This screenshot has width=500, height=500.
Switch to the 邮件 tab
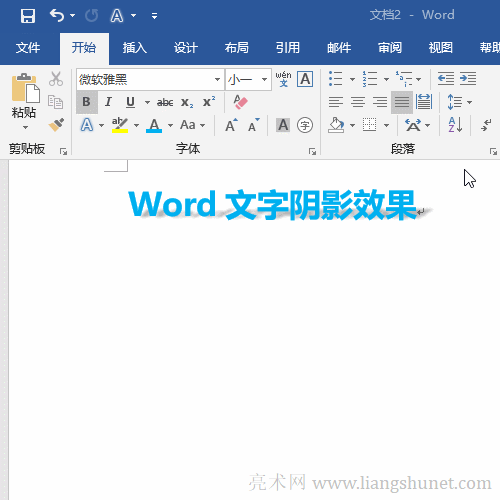[x=339, y=48]
